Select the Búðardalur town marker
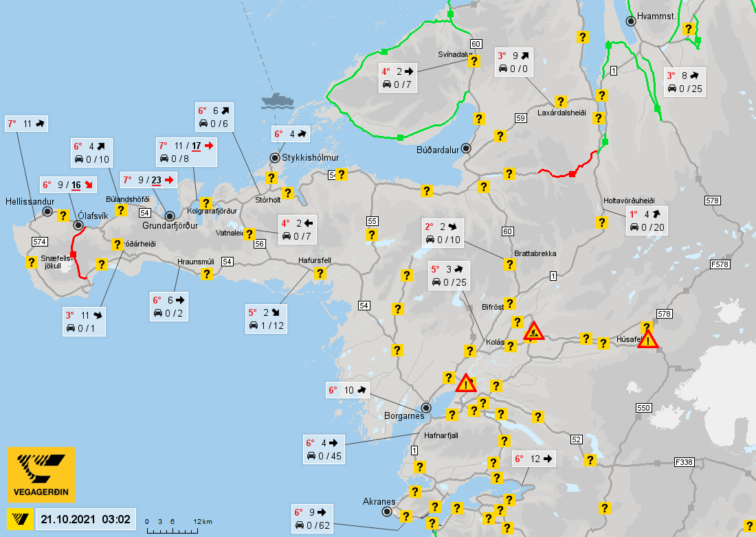 [466, 148]
